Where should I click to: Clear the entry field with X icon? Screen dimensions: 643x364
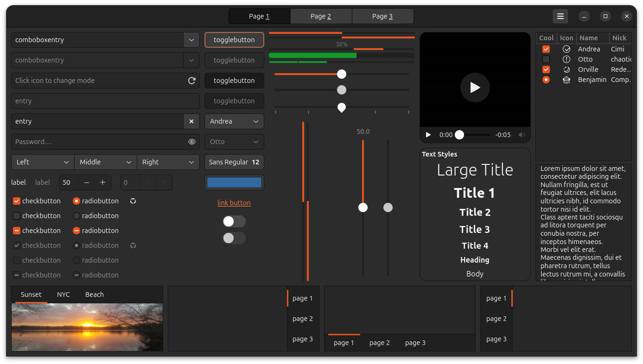[x=191, y=121]
